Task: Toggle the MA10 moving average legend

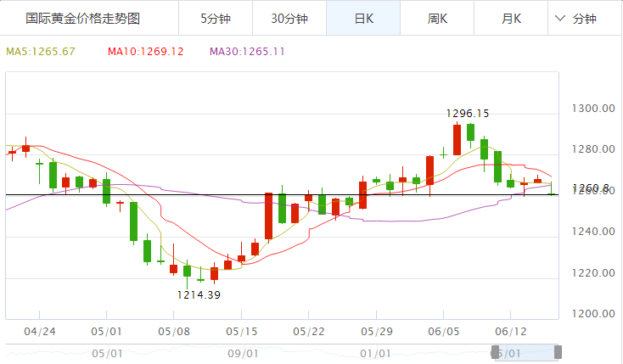Action: pos(145,52)
